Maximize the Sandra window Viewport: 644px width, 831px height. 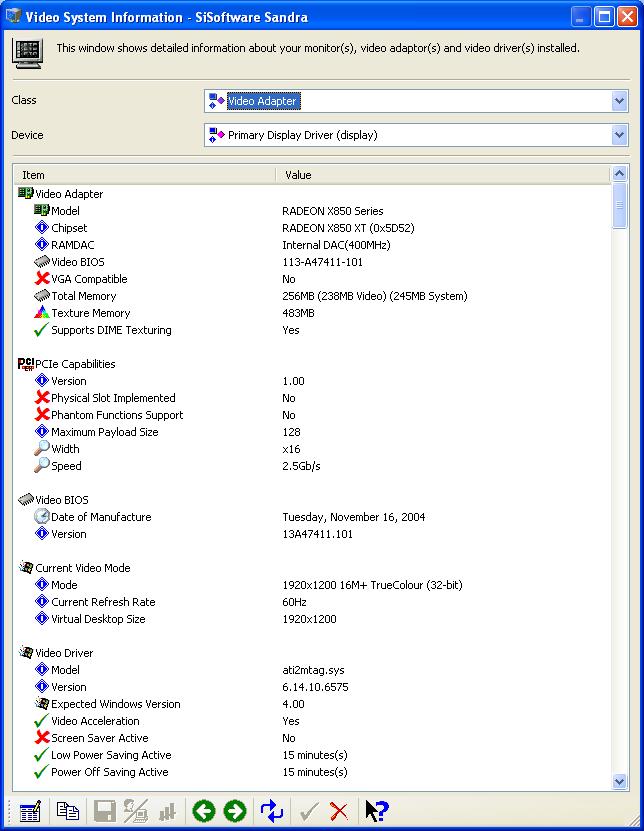coord(604,17)
